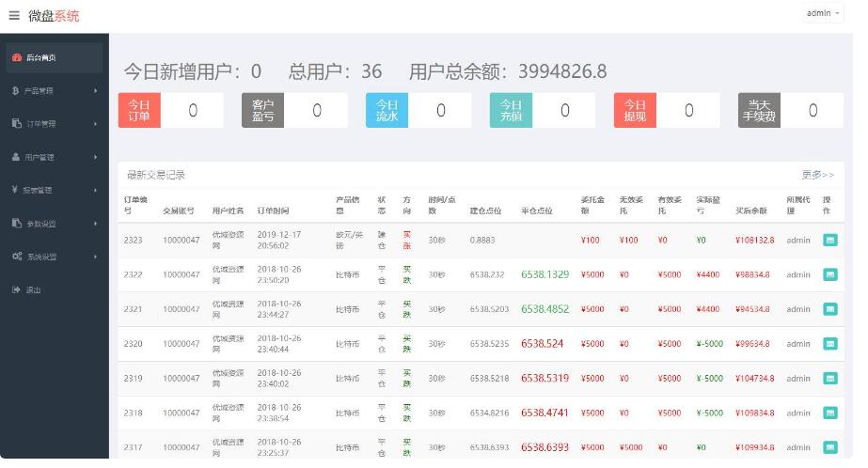This screenshot has height=468, width=868.
Task: Click the documents icon for 订单管理
Action: coord(17,123)
